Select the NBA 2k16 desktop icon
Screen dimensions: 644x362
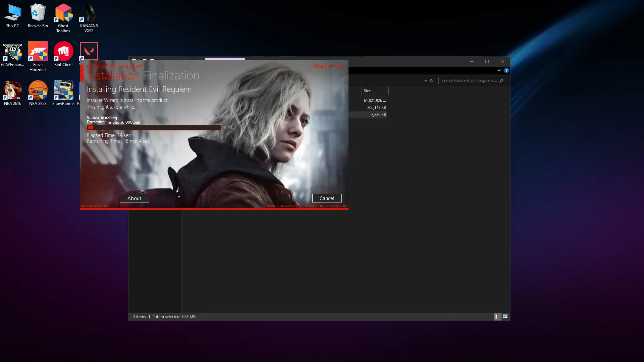pos(13,94)
